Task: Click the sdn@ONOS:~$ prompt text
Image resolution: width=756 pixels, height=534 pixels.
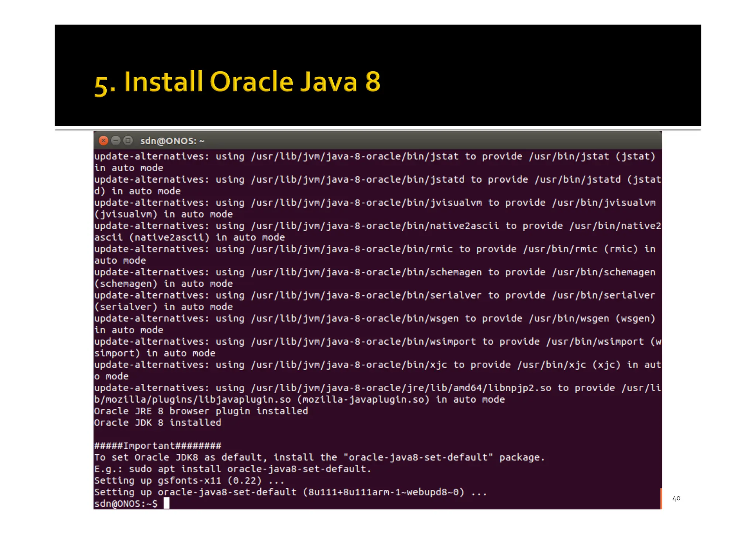Action: pos(126,504)
